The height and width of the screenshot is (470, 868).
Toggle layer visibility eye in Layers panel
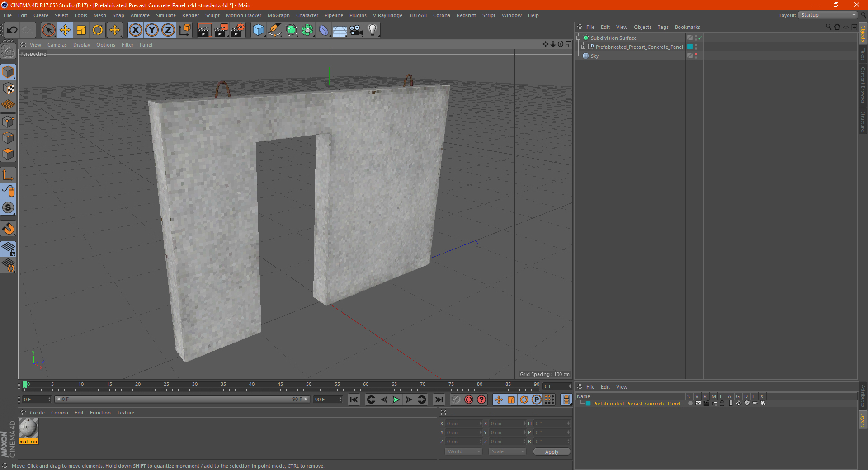click(x=698, y=403)
